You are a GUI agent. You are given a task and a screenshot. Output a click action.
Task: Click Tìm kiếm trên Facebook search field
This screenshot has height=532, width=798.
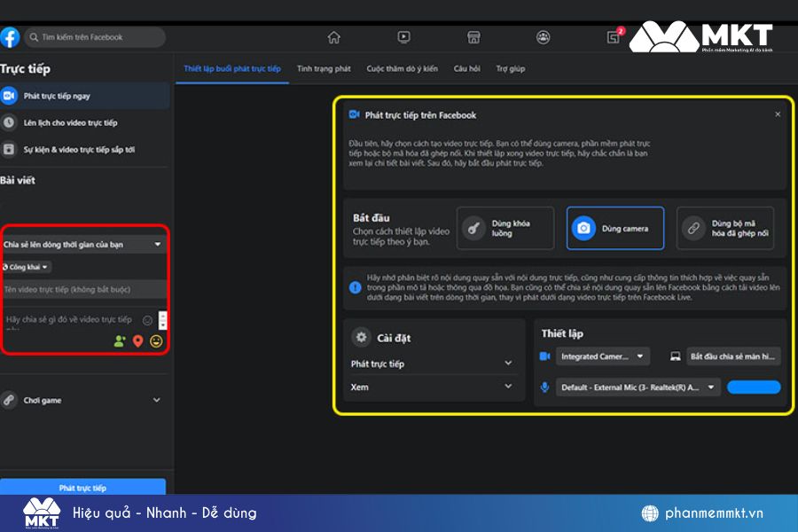[95, 37]
